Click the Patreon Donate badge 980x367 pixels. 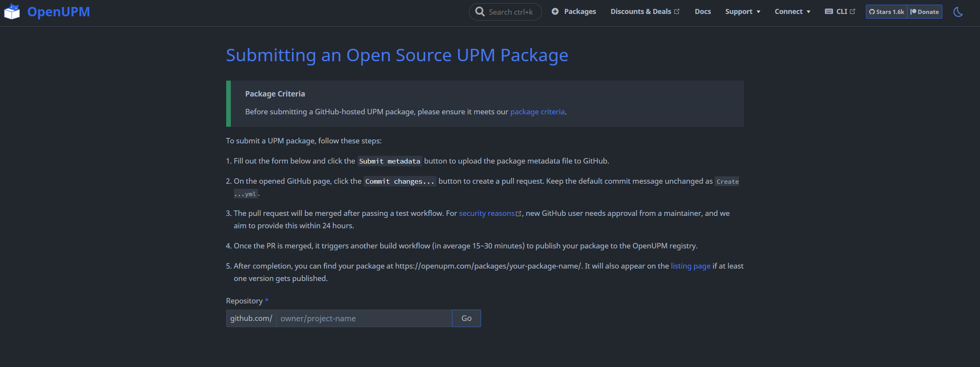click(x=925, y=12)
